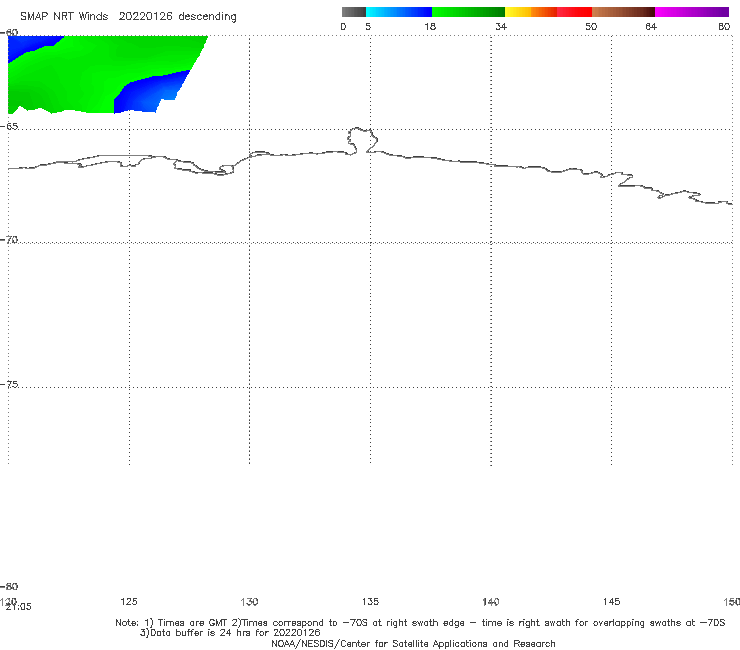Click the latitude label '-80'
The width and height of the screenshot is (740, 650).
point(9,586)
